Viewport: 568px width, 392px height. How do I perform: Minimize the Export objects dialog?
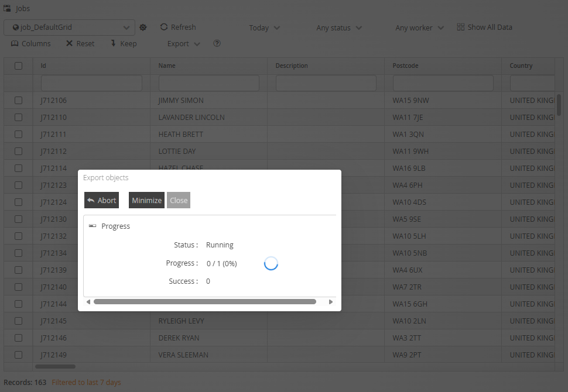coord(146,200)
